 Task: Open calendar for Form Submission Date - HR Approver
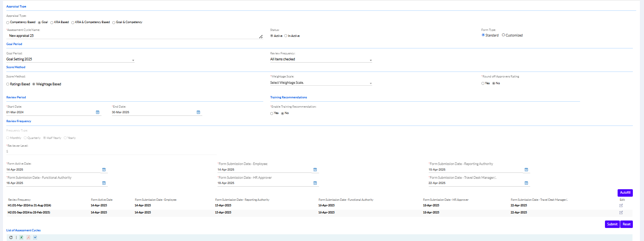click(x=315, y=183)
